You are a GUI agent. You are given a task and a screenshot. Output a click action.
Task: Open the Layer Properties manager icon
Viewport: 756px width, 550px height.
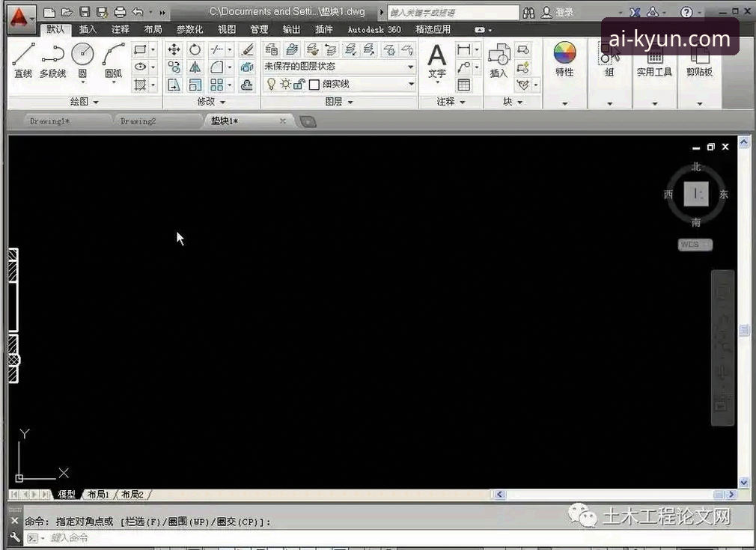click(272, 49)
